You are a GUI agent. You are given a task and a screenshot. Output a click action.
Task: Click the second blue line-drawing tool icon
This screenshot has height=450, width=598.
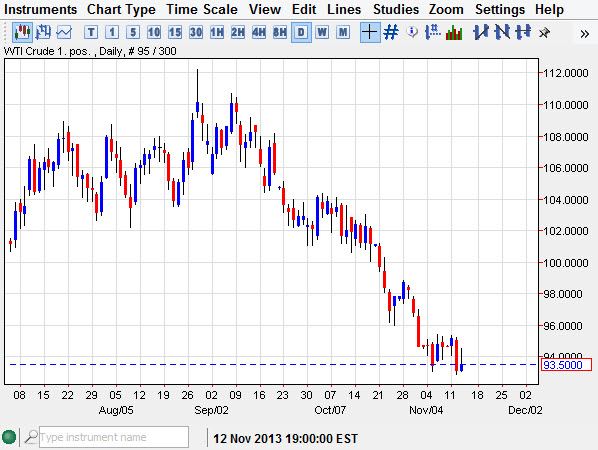point(502,32)
